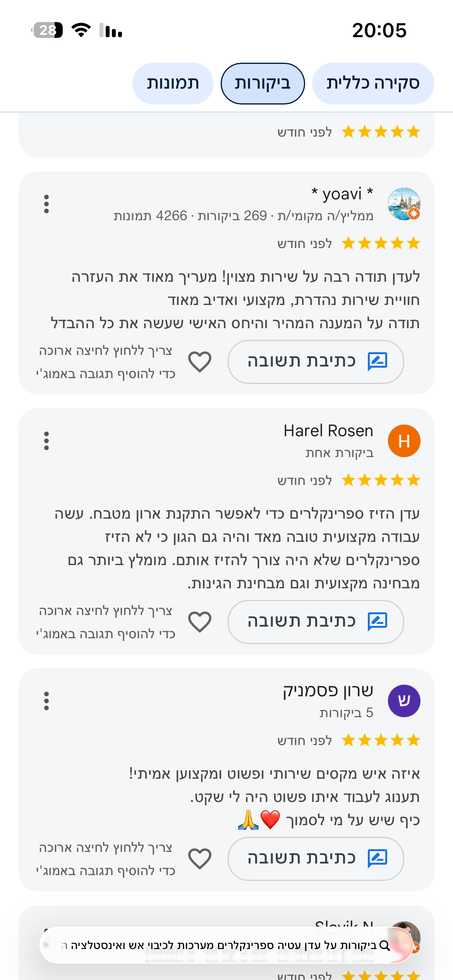Tap כתיבת תשובה under שרון פסמניק's review
The image size is (453, 980).
pos(316,859)
